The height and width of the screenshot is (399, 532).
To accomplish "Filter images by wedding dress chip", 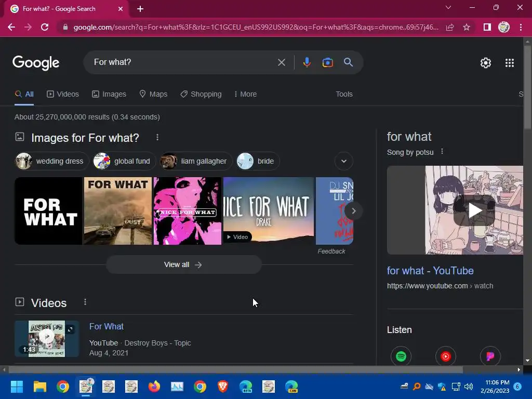I will tap(52, 161).
